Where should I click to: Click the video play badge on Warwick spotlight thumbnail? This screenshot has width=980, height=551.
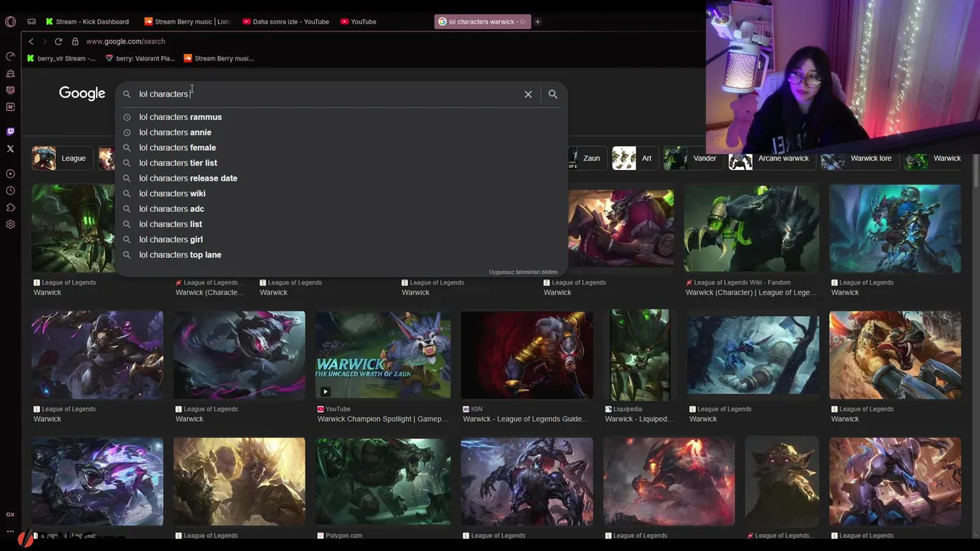tap(325, 391)
